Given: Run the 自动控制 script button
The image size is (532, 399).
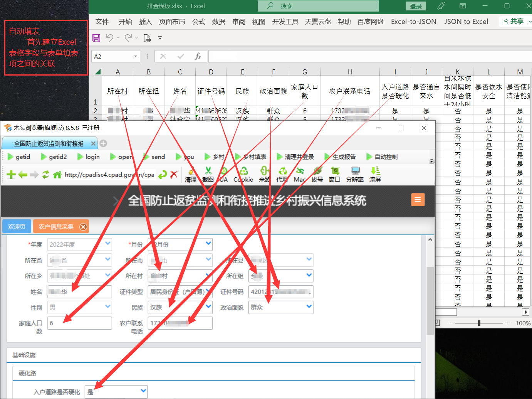Looking at the screenshot, I should tap(382, 157).
